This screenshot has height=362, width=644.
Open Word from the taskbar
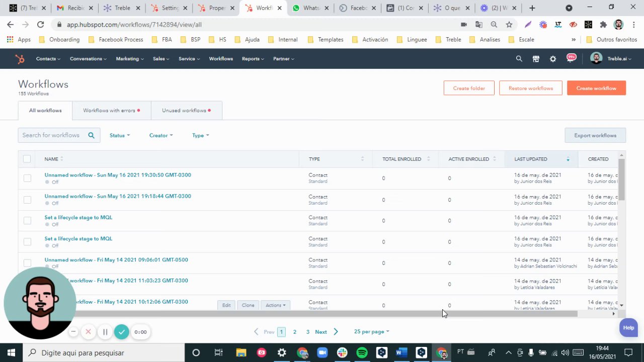point(401,352)
